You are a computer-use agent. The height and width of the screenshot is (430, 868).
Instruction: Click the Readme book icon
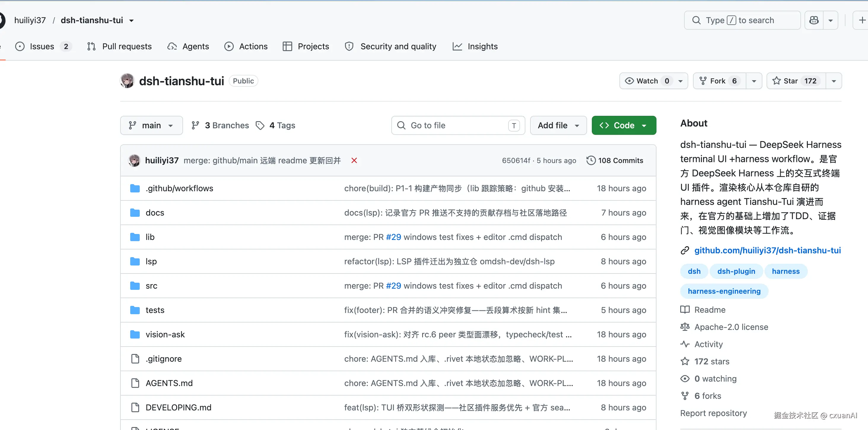point(685,310)
